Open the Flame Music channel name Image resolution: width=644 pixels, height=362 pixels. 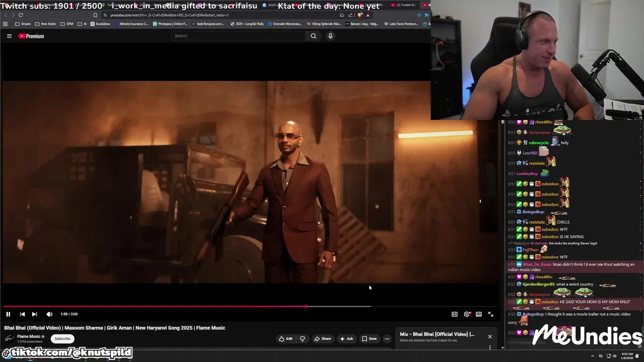[x=29, y=336]
